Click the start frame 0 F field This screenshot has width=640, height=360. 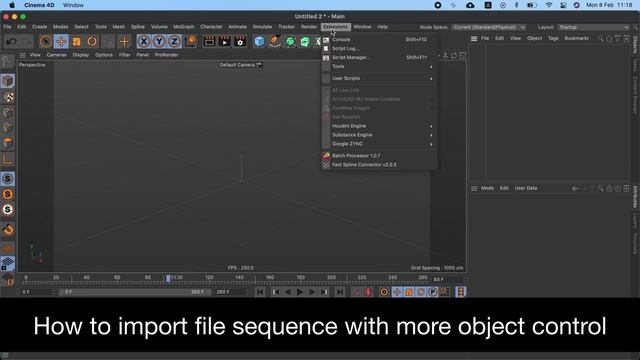[38, 292]
